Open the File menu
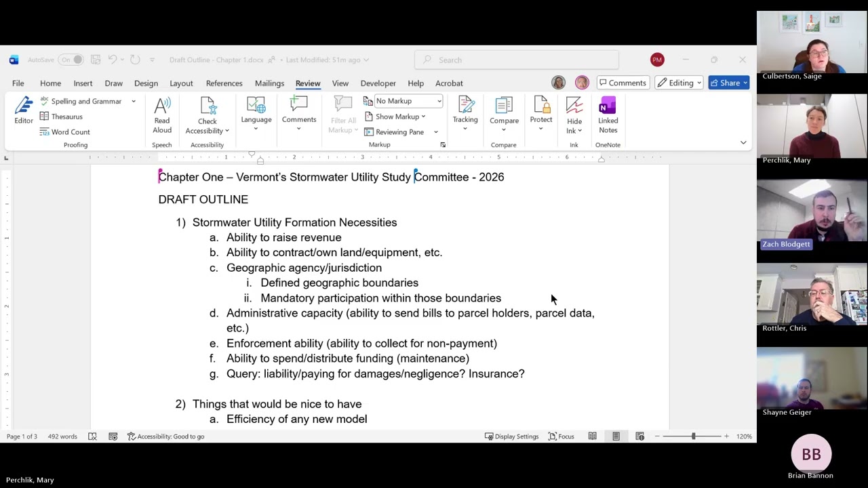Viewport: 868px width, 488px height. point(18,83)
